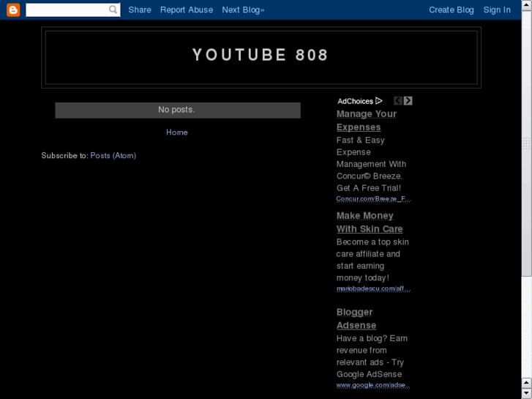
Task: Click scrollbar down arrow at bottom
Action: tap(527, 394)
